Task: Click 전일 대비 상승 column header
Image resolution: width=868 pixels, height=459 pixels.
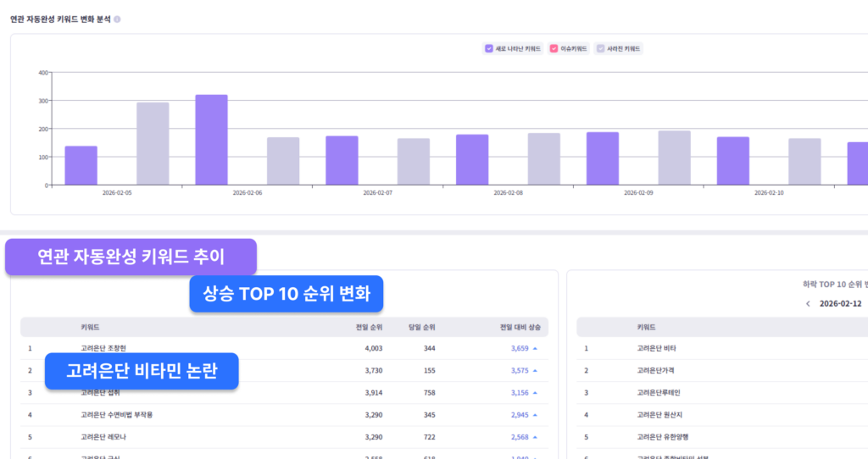Action: (x=520, y=327)
